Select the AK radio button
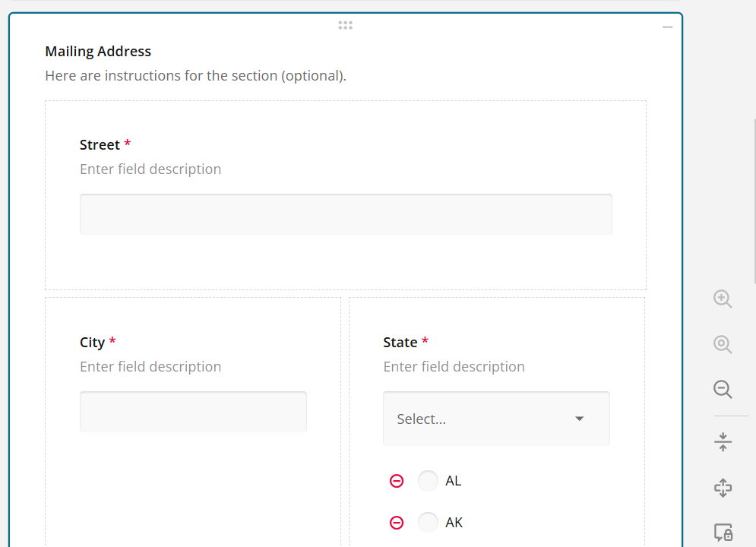 click(427, 522)
